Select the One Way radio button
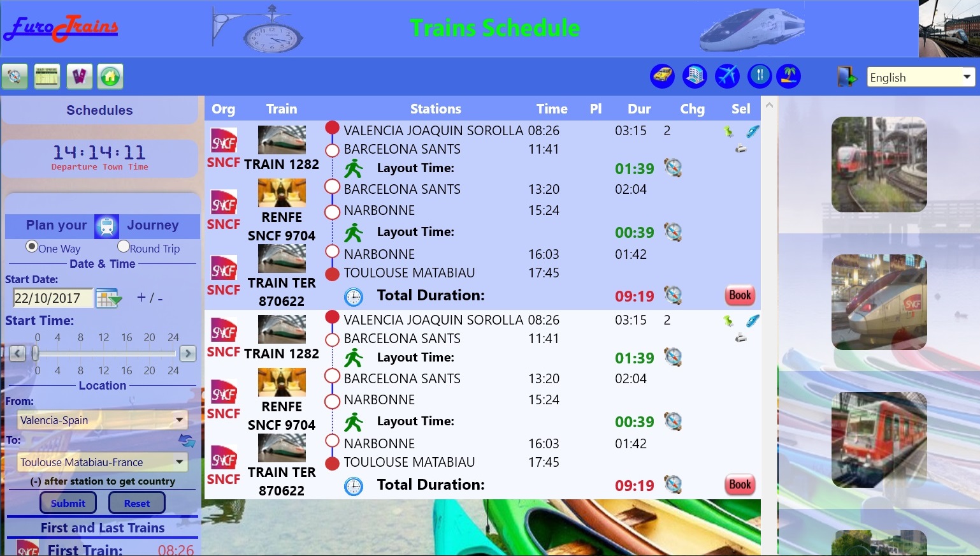This screenshot has height=556, width=980. click(31, 246)
